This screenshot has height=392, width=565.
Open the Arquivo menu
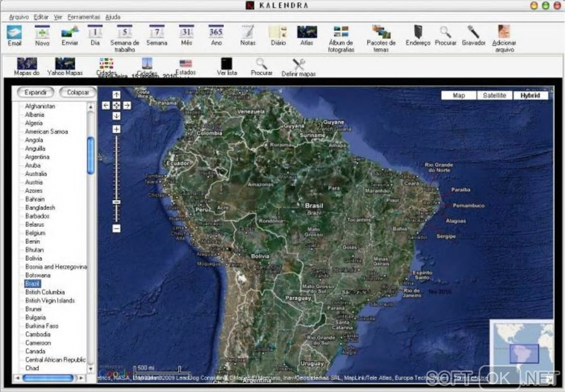19,17
